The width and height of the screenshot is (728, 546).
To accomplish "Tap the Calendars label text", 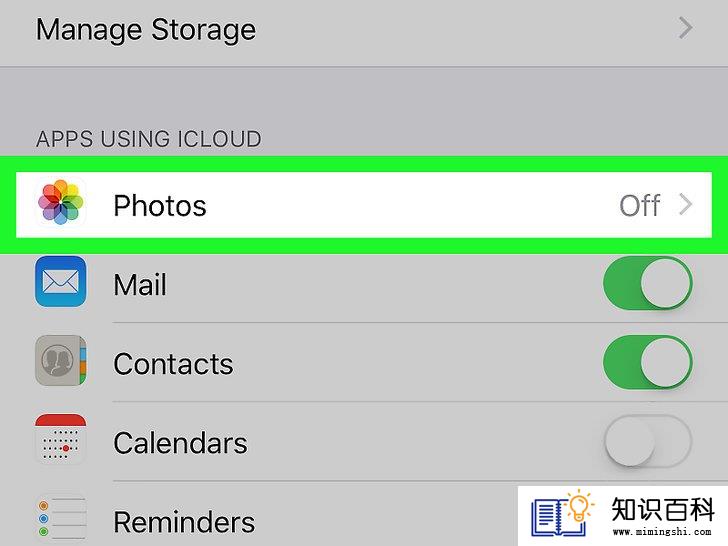I will coord(180,442).
